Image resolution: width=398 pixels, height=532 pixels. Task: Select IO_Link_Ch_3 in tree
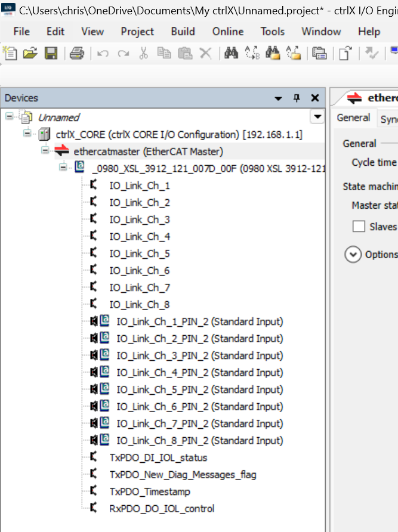(140, 219)
